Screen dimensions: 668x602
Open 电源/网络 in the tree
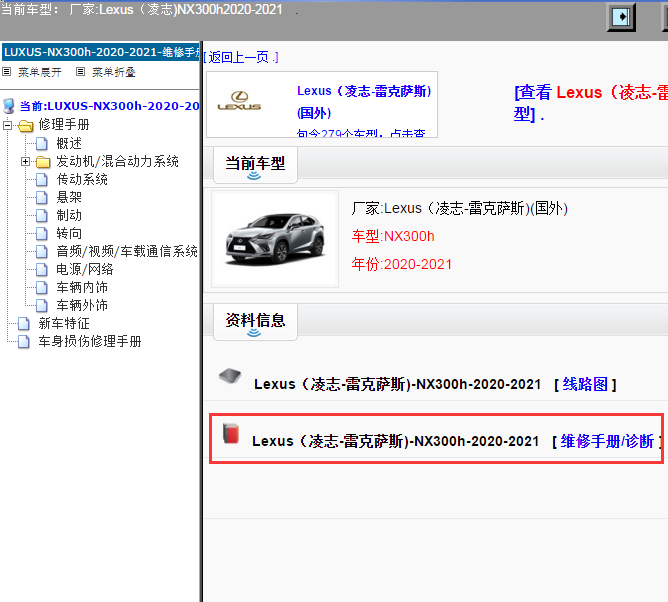pos(85,269)
